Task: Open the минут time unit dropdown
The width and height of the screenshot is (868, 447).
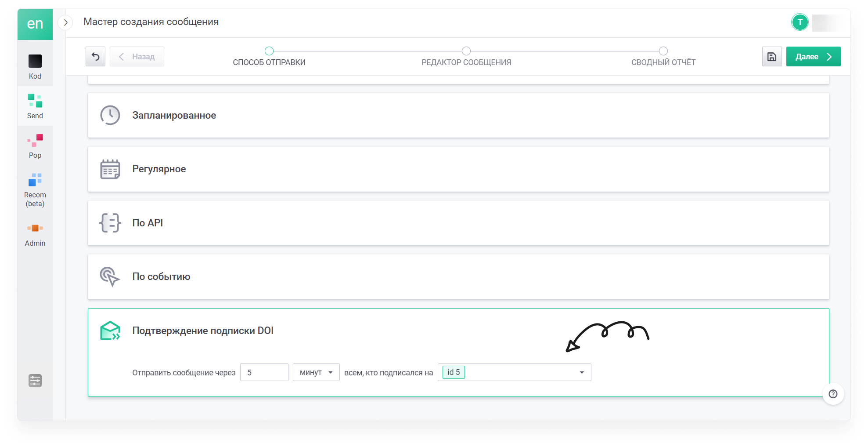Action: [316, 372]
